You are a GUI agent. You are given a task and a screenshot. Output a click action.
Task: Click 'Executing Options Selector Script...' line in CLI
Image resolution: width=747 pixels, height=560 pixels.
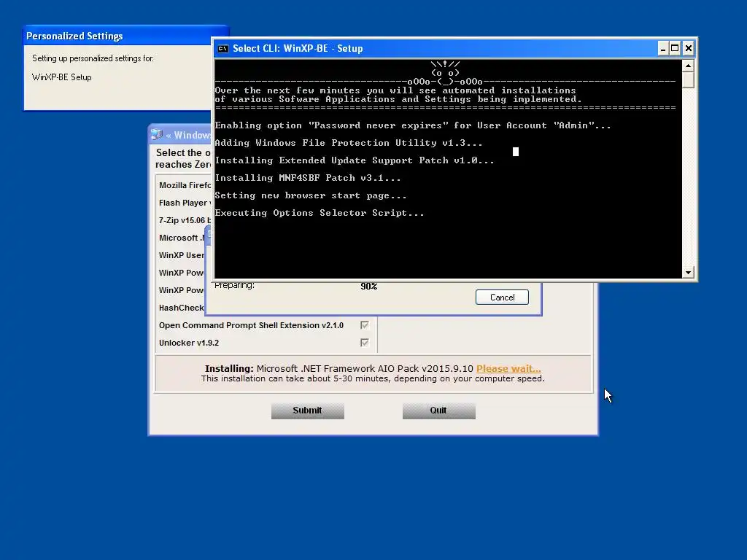pos(320,213)
